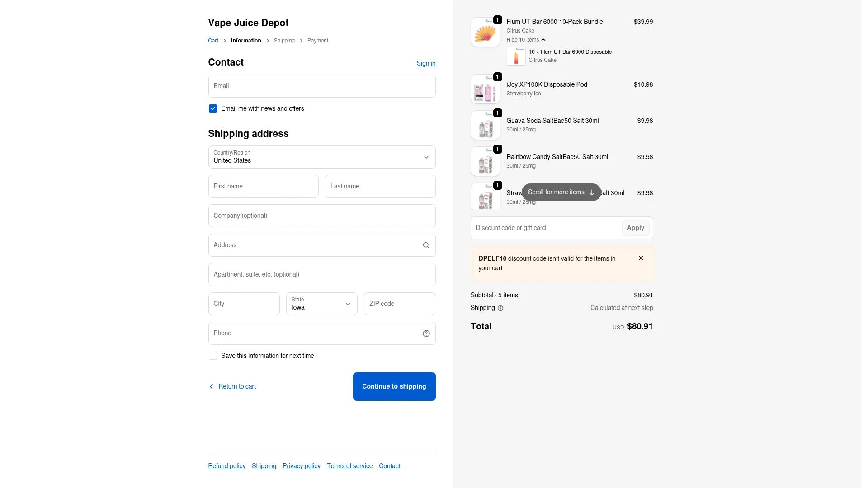Open the Rainbow Candy SaltBae50 thumbnail
This screenshot has height=488, width=868.
click(x=485, y=161)
